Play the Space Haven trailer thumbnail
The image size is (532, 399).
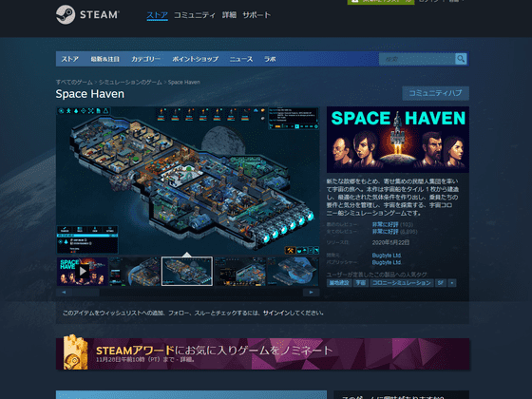83,271
